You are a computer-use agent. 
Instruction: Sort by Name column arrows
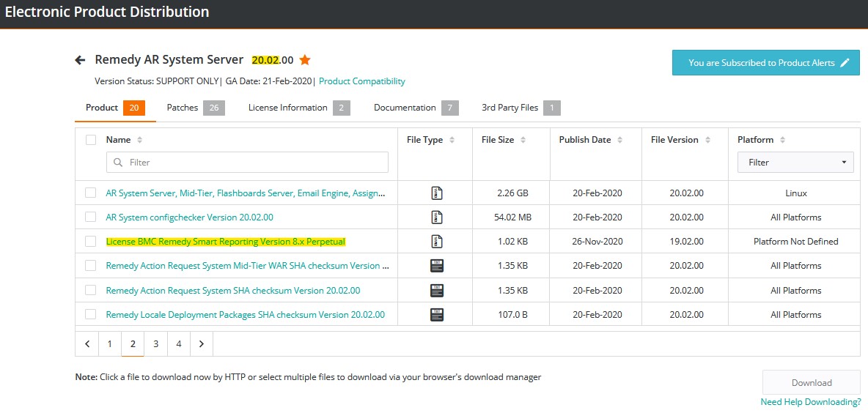(139, 140)
